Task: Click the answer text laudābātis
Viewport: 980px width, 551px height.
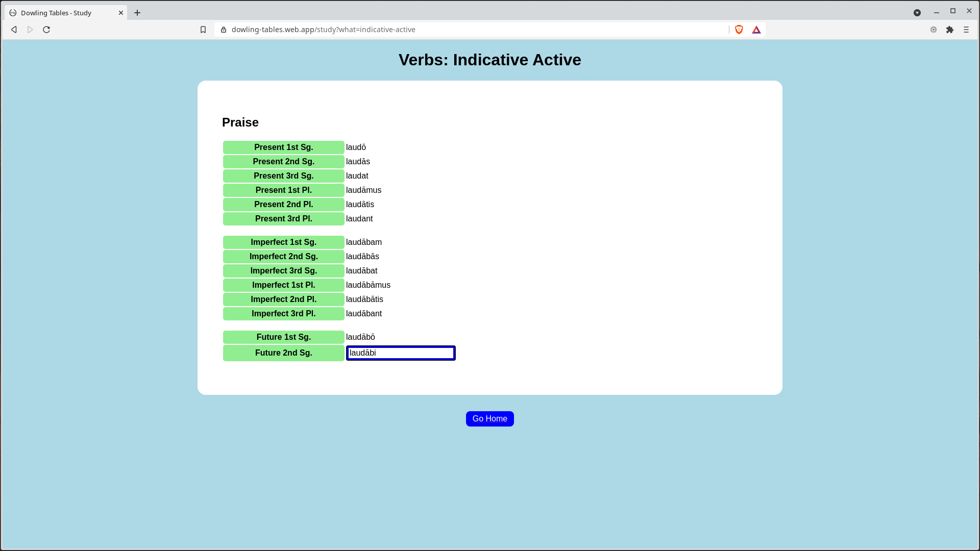Action: coord(364,299)
